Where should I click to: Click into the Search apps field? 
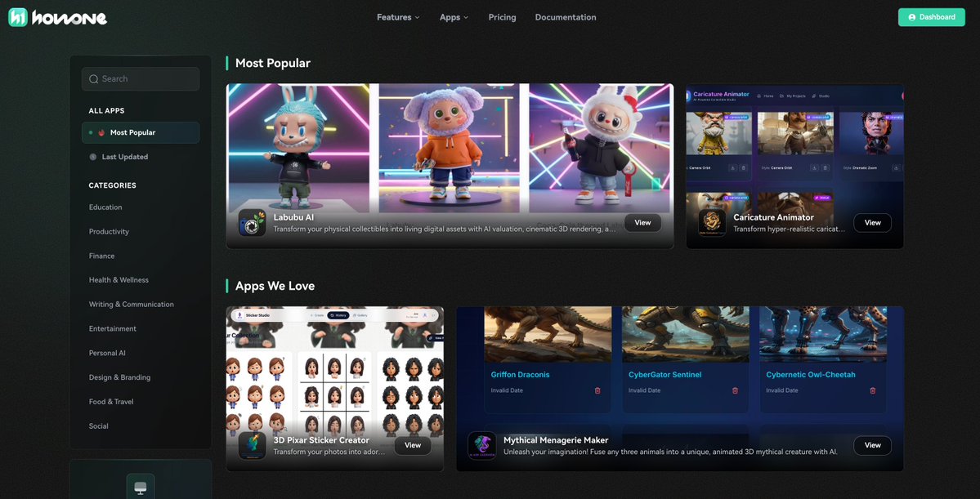coord(141,78)
